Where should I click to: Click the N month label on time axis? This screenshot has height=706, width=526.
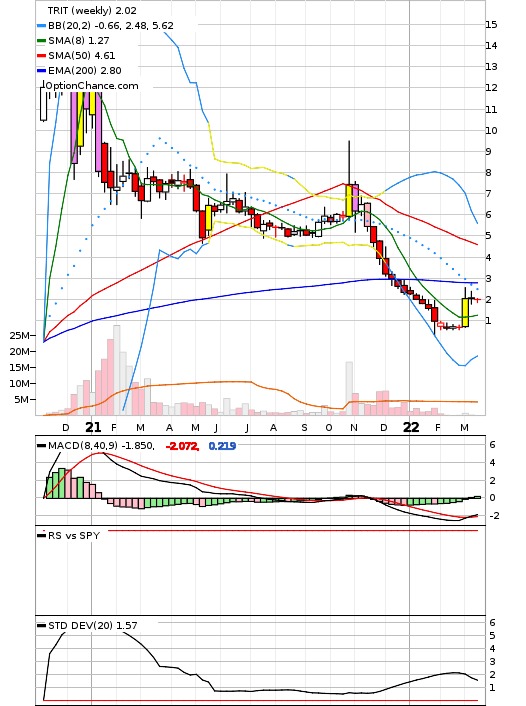[354, 428]
